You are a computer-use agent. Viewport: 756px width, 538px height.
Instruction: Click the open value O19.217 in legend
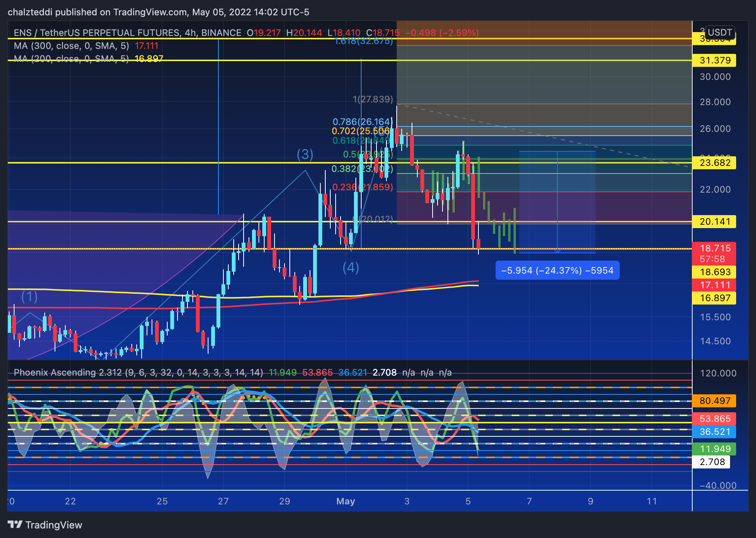264,33
